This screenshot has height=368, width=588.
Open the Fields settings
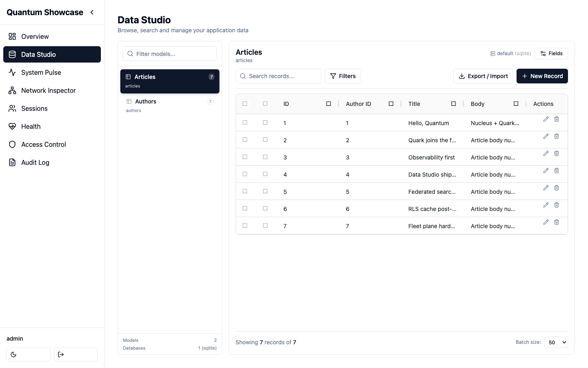click(551, 54)
